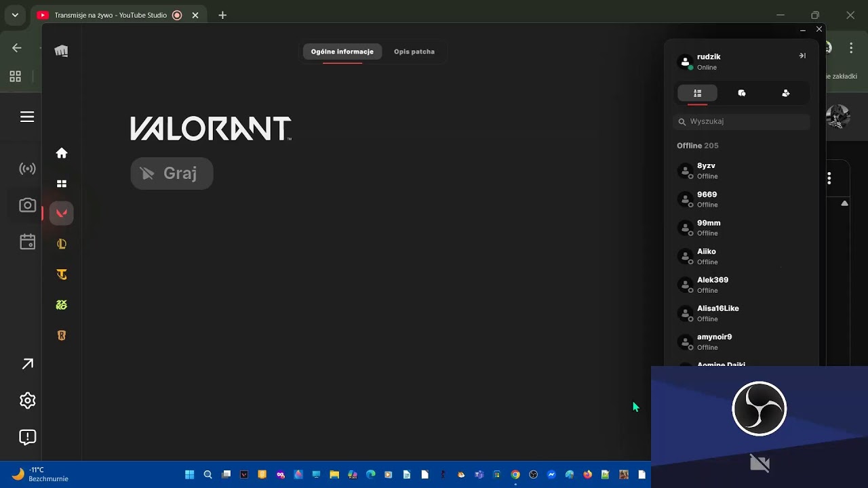Open the 2XKO game sidebar icon
868x488 pixels.
point(62,305)
